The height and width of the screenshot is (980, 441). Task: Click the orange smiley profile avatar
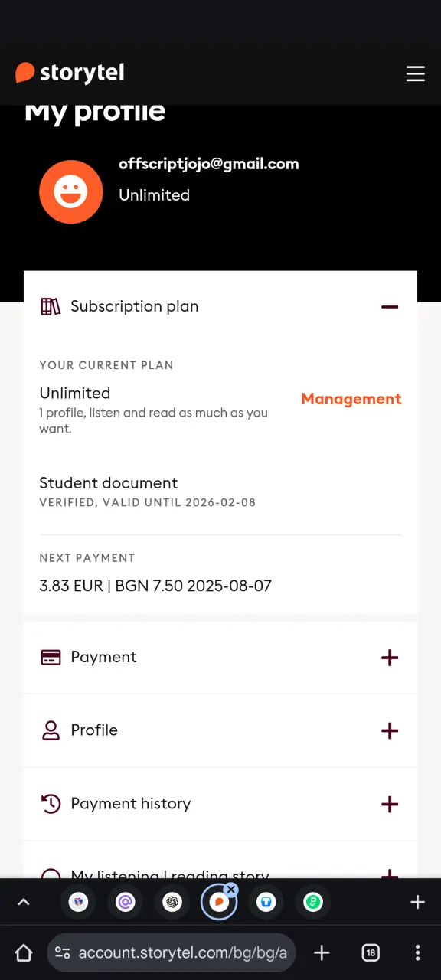click(71, 192)
